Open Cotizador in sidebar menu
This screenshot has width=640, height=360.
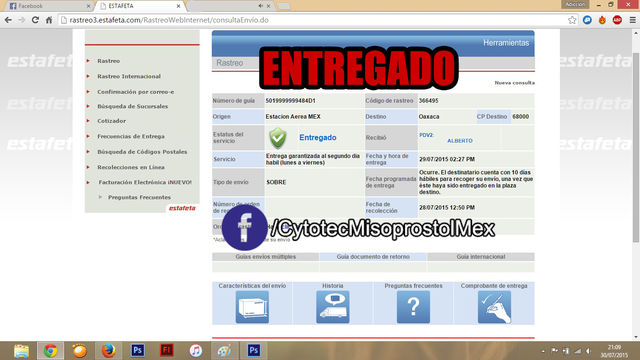pyautogui.click(x=111, y=121)
